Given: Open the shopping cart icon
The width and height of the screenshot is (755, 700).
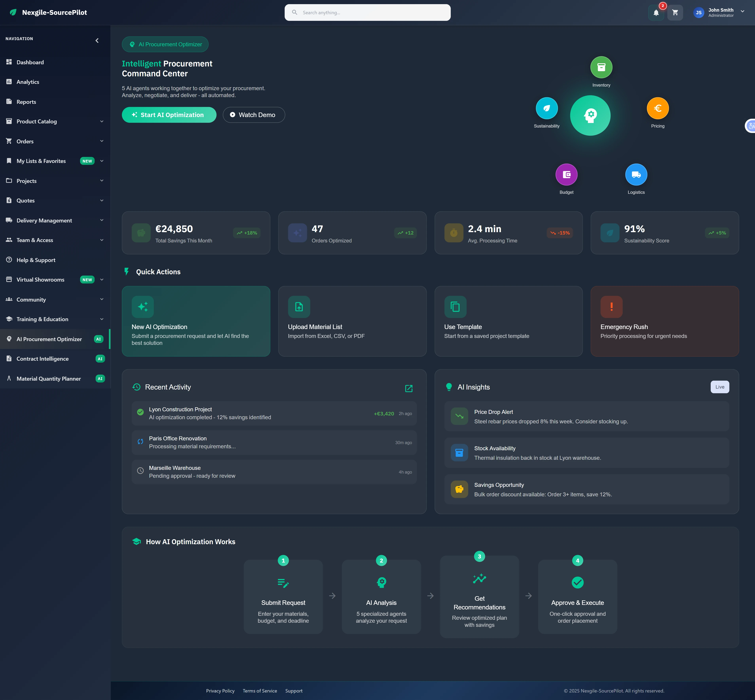Looking at the screenshot, I should pos(675,12).
